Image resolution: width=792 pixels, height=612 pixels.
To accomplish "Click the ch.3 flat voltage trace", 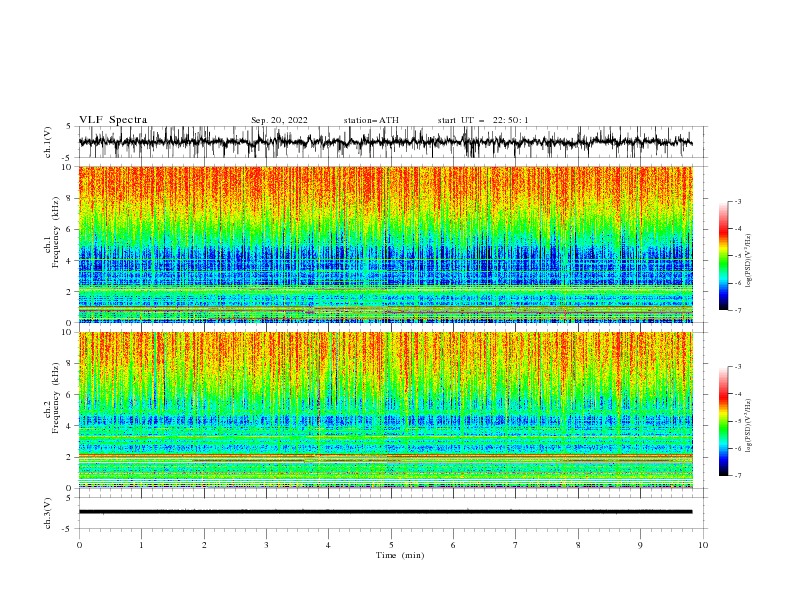I will point(385,512).
